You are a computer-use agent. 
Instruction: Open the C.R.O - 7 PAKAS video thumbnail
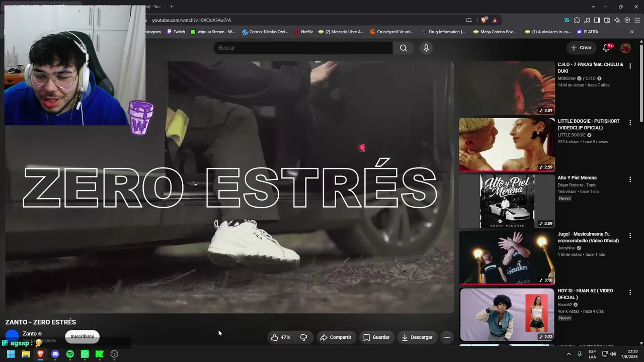coord(507,88)
